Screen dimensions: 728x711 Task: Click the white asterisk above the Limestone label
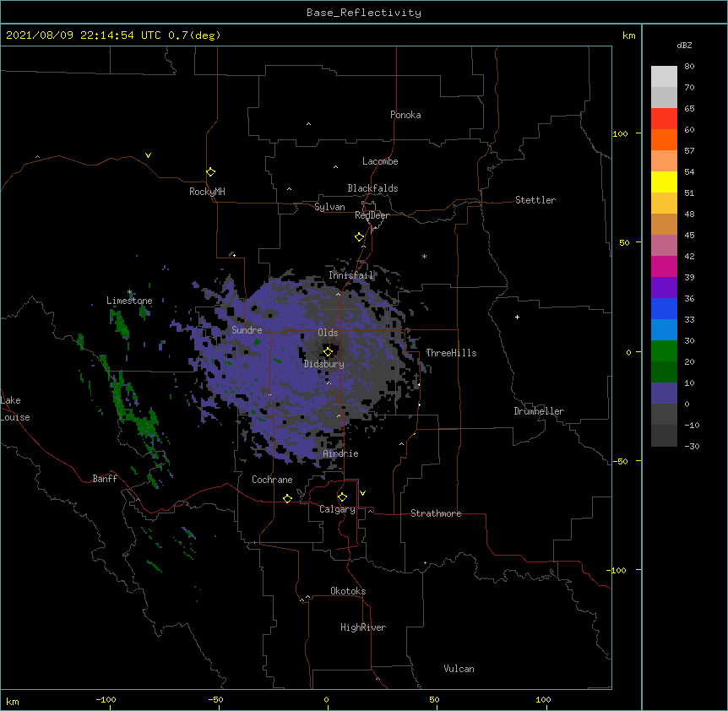coord(129,292)
